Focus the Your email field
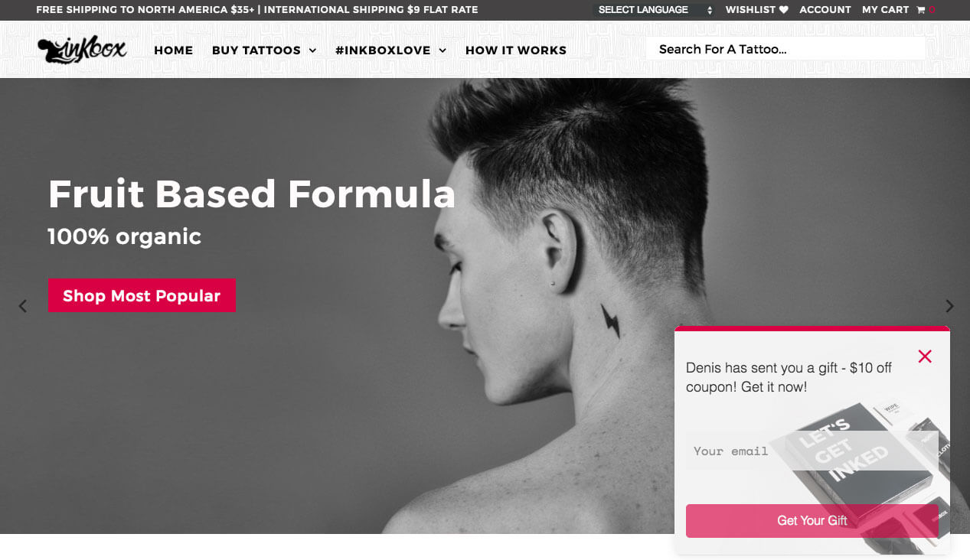This screenshot has height=560, width=970. (812, 451)
